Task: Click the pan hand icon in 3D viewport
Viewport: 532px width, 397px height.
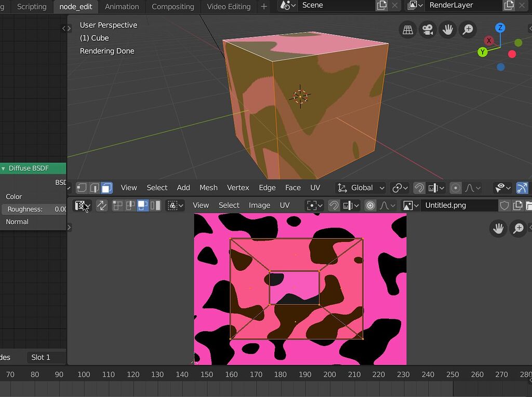Action: [448, 30]
